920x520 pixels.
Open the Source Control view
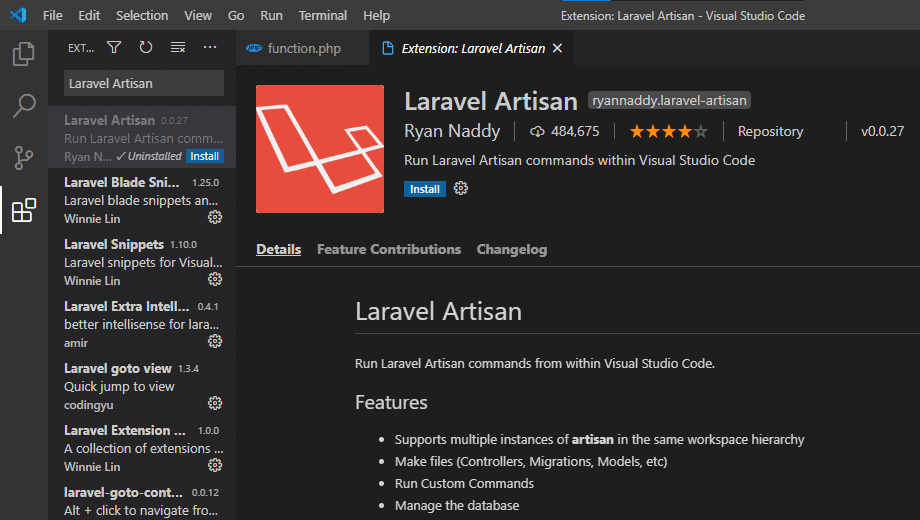coord(24,158)
